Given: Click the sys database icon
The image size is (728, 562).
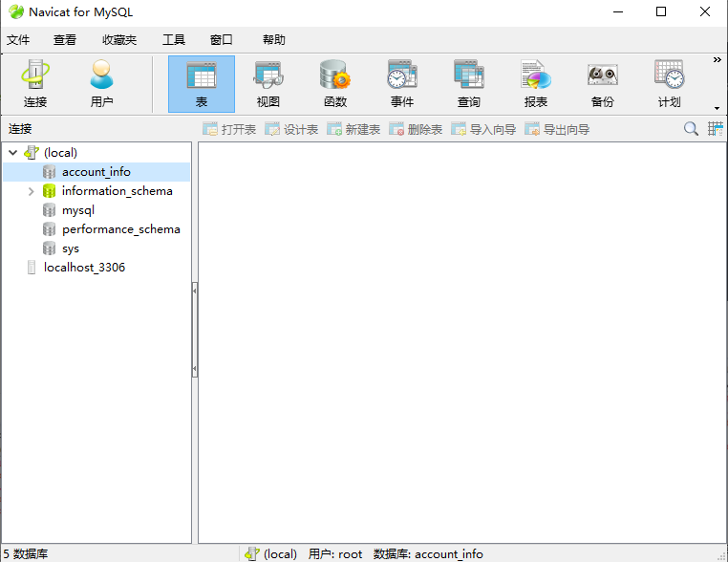Looking at the screenshot, I should pyautogui.click(x=50, y=249).
